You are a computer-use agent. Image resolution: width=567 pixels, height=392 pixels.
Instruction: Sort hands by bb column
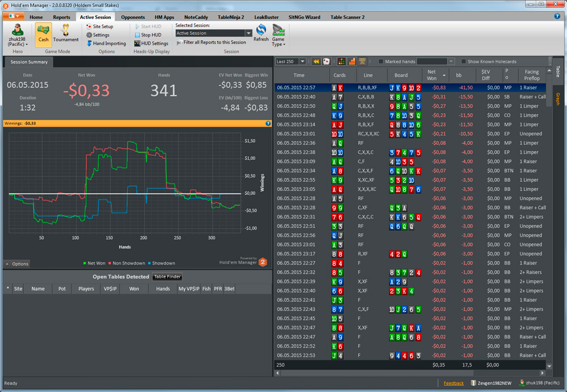[x=462, y=75]
